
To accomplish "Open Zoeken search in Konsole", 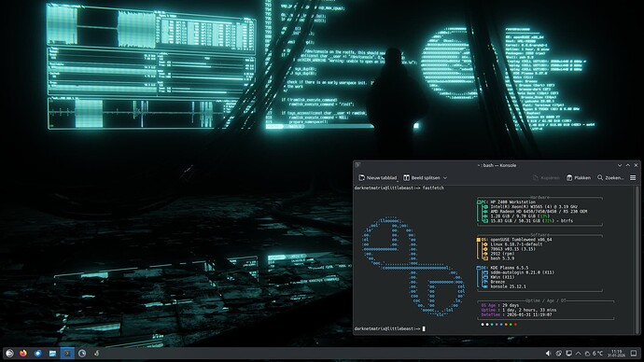I will point(610,177).
